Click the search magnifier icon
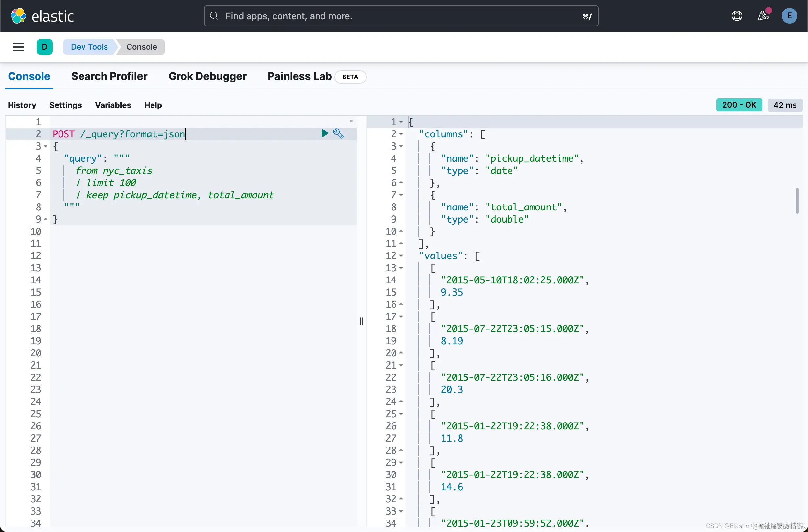 214,16
